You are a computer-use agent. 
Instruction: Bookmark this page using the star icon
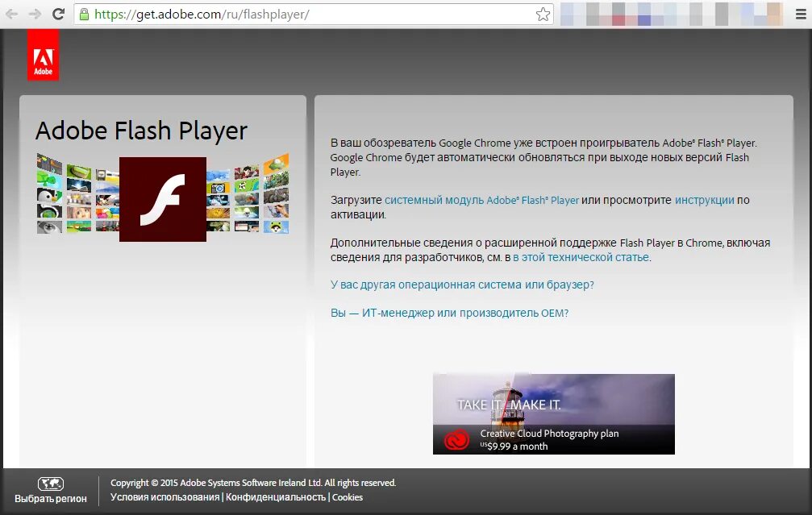[x=543, y=13]
